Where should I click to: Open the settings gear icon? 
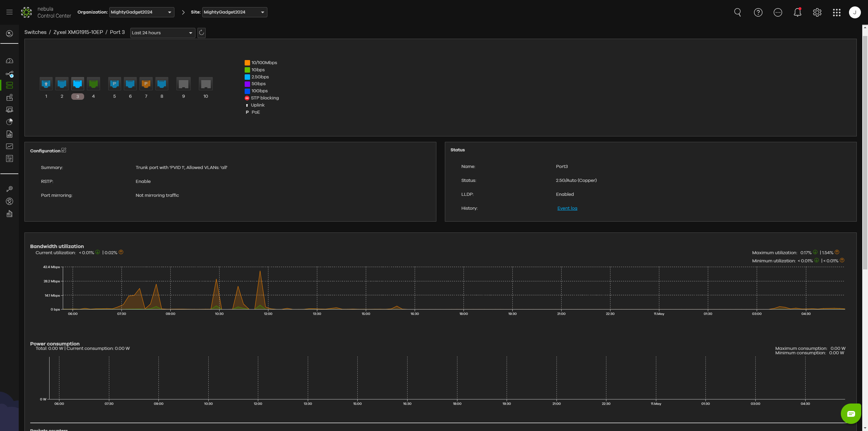click(817, 13)
